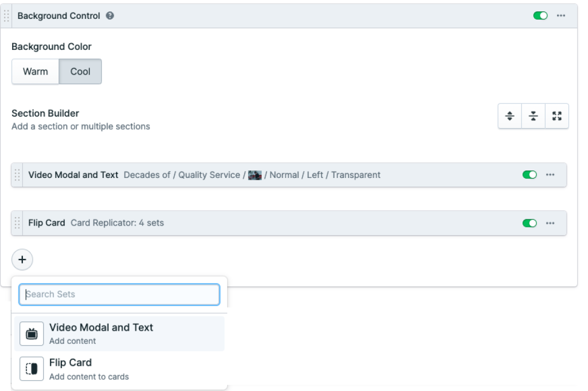
Task: Click the drag handle on the Flip Card section
Action: click(17, 223)
